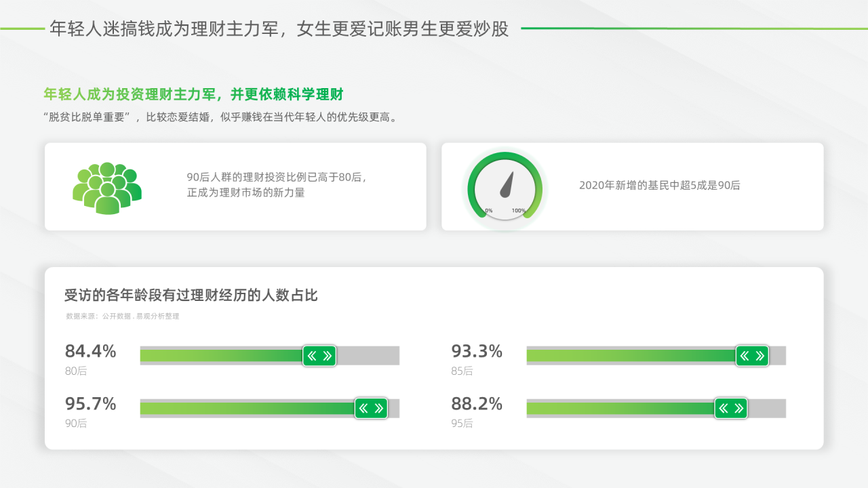Click the gauge dial icon
This screenshot has width=868, height=488.
click(505, 186)
